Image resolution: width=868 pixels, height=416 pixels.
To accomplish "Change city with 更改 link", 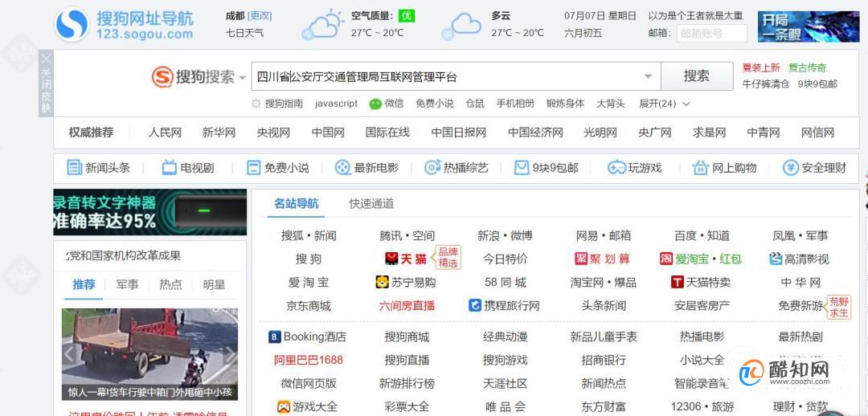I will tap(260, 15).
